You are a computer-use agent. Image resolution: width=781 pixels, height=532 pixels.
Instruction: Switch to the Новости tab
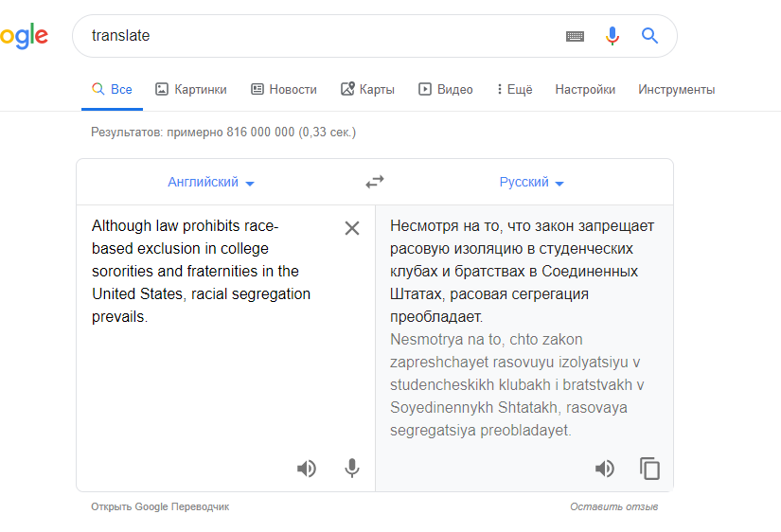click(284, 90)
